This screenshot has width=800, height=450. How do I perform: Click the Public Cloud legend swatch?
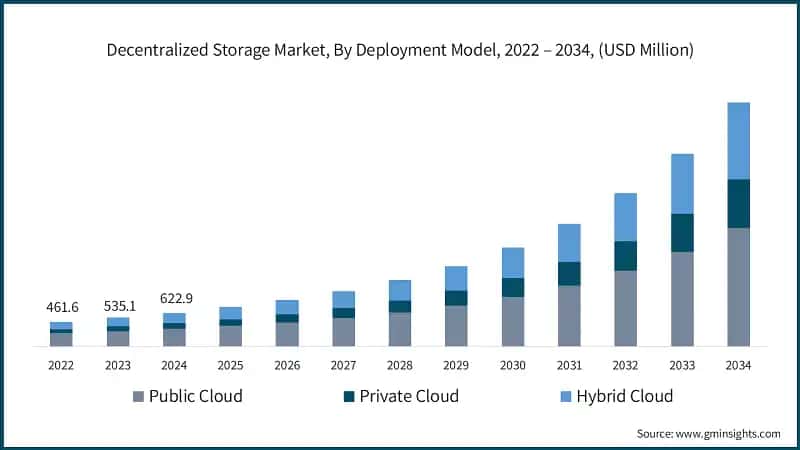(x=138, y=396)
